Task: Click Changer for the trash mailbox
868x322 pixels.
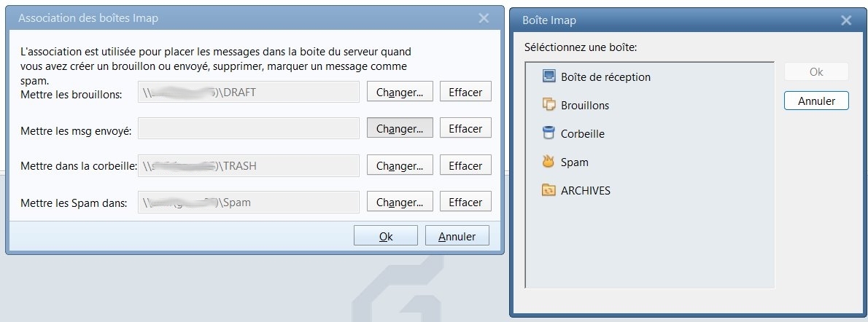Action: (400, 166)
